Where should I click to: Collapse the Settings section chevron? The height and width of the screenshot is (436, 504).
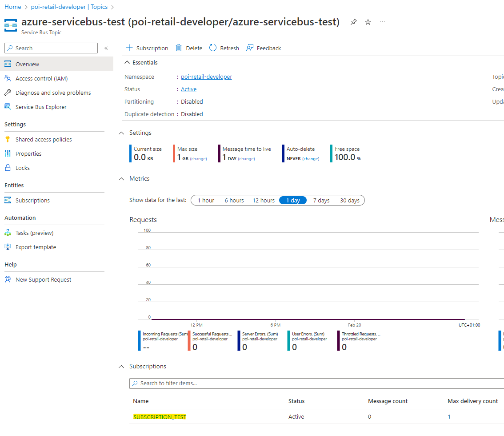(121, 133)
